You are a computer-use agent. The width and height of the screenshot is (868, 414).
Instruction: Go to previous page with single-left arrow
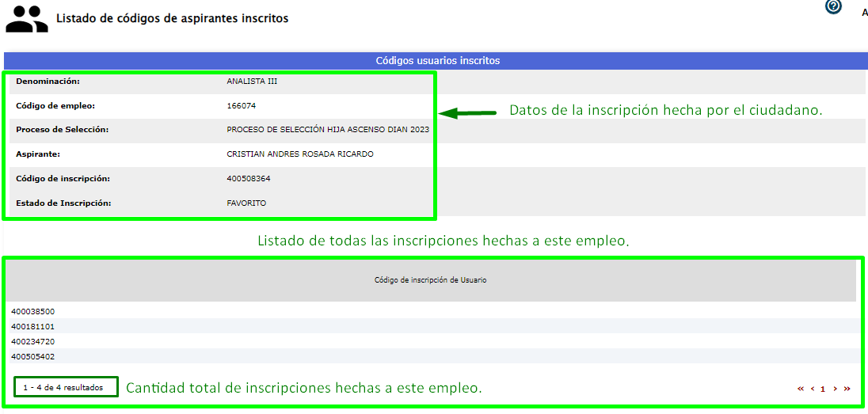813,389
